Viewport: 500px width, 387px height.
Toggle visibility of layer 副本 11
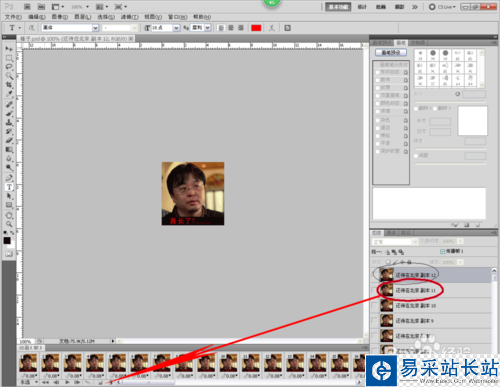375,290
